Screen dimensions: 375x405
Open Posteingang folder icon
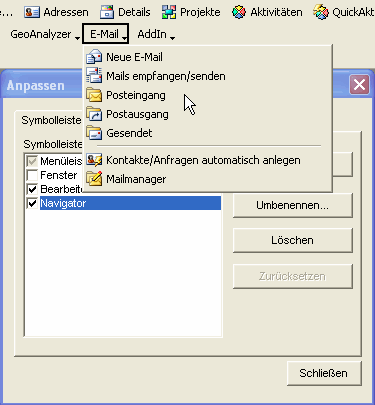[94, 95]
